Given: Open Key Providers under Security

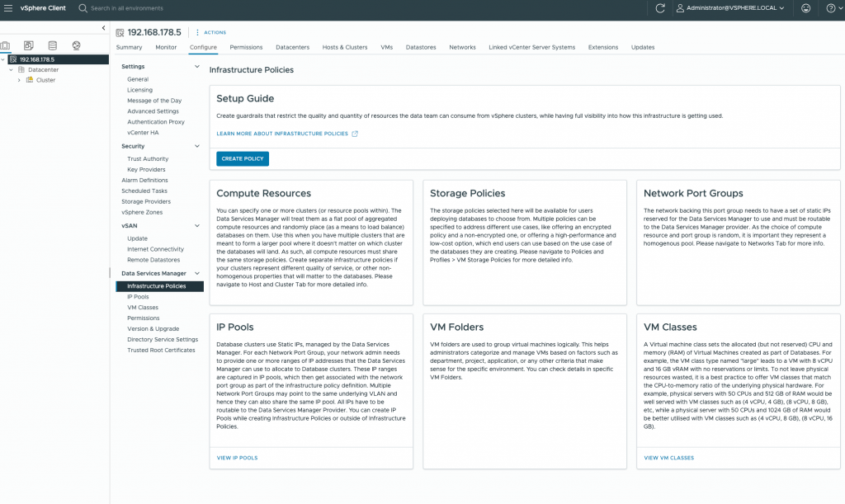Looking at the screenshot, I should 146,170.
